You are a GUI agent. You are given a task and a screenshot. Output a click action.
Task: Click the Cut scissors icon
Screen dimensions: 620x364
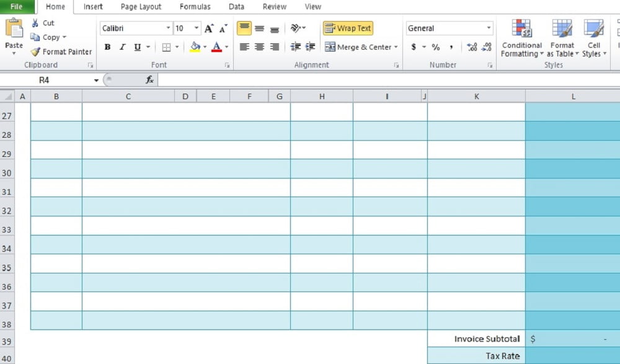(x=35, y=23)
